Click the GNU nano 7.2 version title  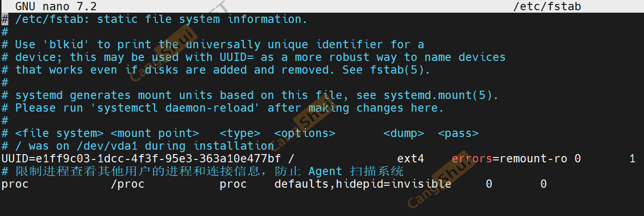[x=56, y=7]
